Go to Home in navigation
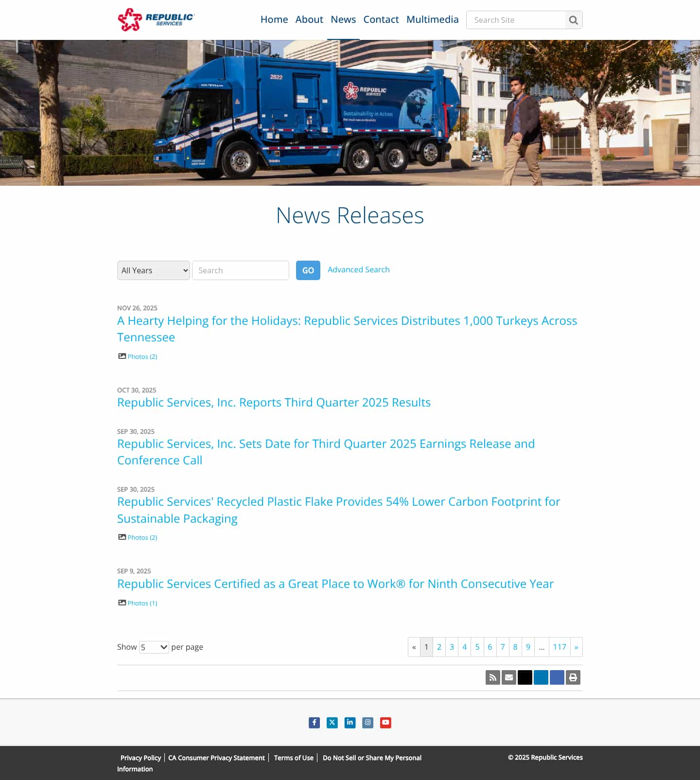 (x=274, y=19)
